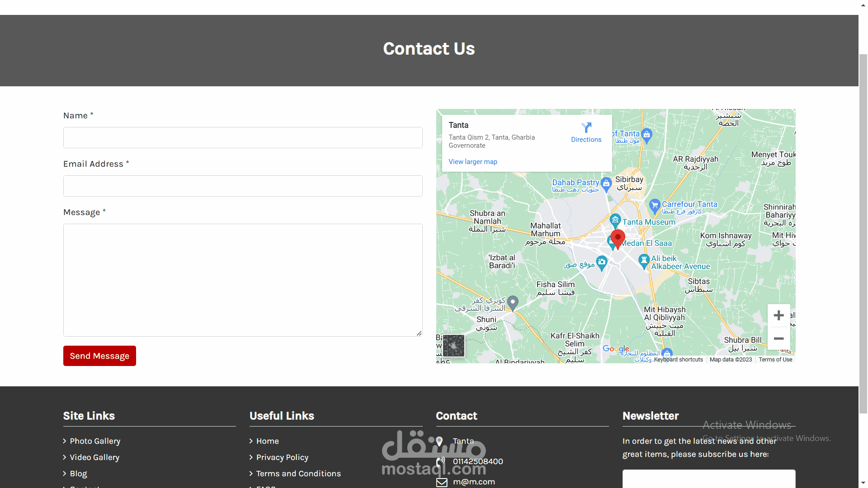The image size is (868, 488).
Task: Open the Photo Gallery footer link
Action: 95,441
